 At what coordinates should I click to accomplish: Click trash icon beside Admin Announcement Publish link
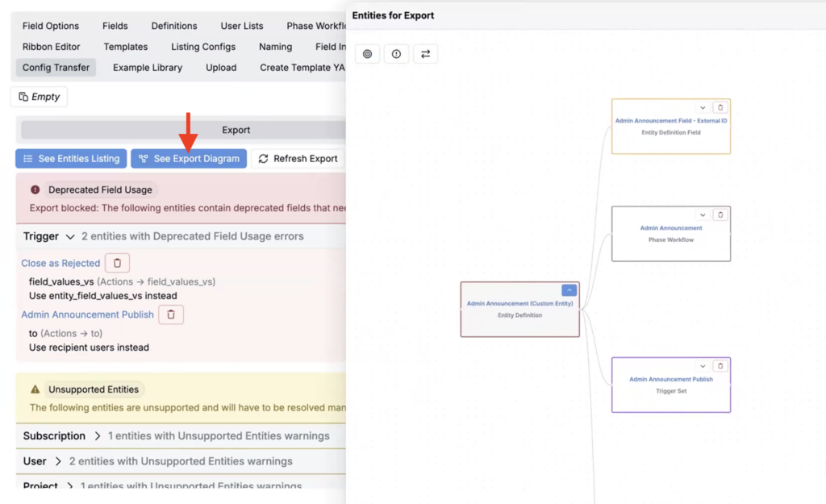[x=171, y=314]
